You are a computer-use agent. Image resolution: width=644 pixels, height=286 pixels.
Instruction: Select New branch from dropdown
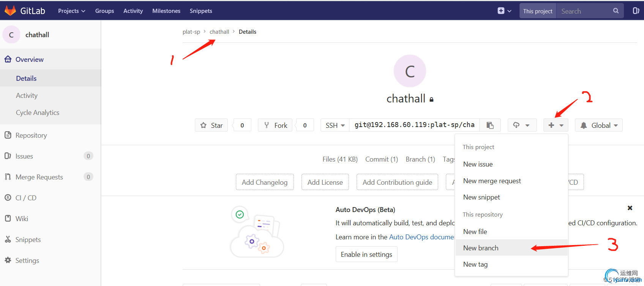(x=511, y=248)
